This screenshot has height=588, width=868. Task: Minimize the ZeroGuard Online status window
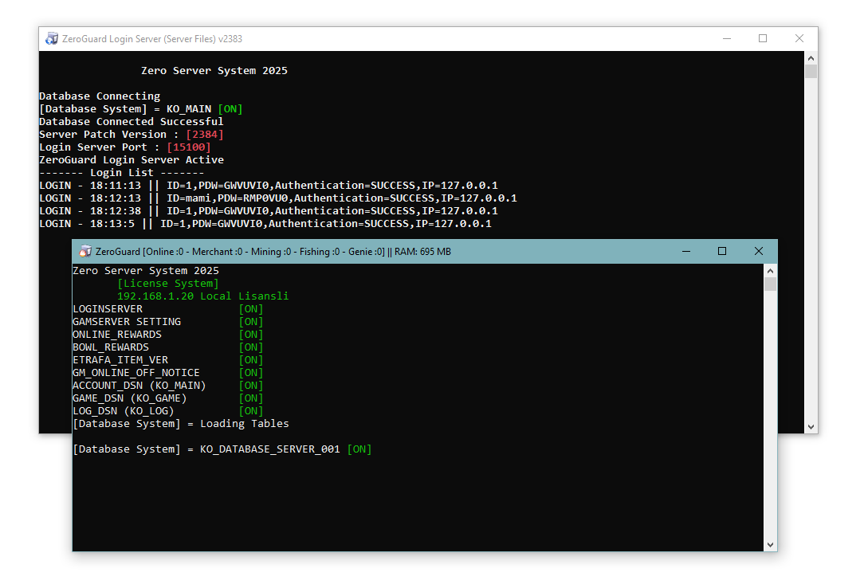[x=685, y=251]
